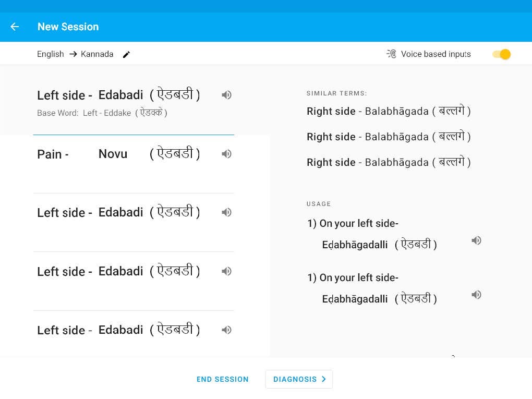Click the back arrow to leave New Session

tap(14, 27)
